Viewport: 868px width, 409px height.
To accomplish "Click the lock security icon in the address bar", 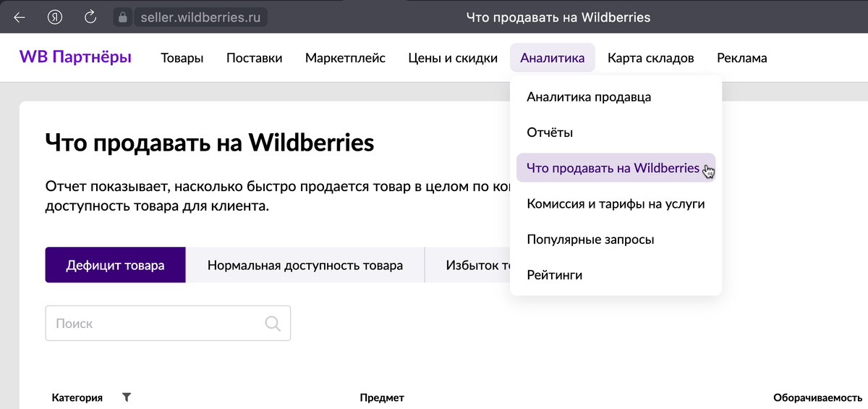I will point(122,17).
